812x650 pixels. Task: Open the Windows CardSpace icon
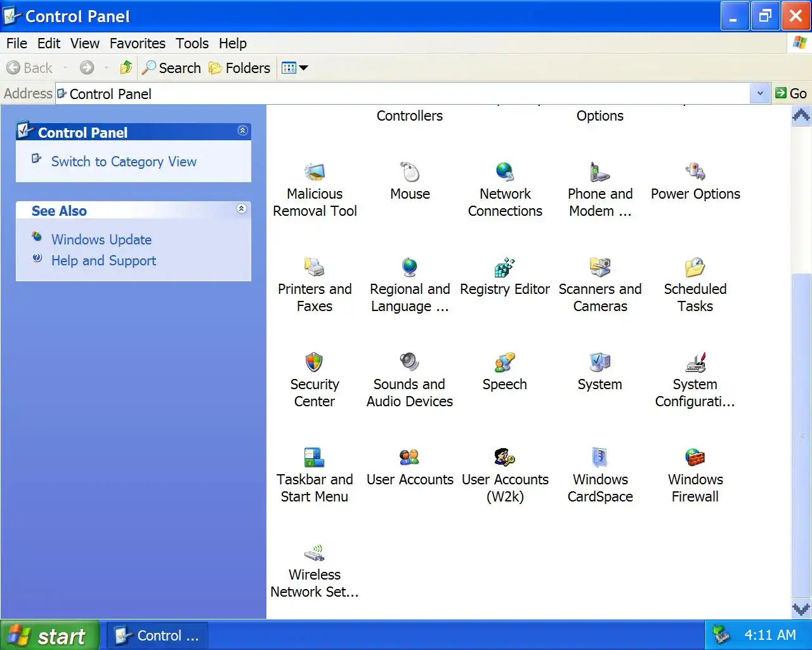600,458
